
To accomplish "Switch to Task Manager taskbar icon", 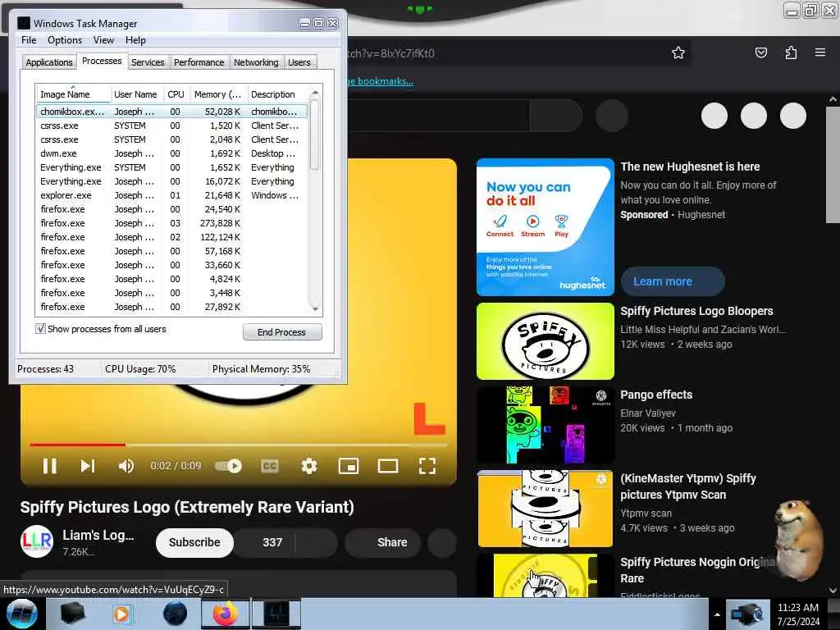I will click(276, 614).
